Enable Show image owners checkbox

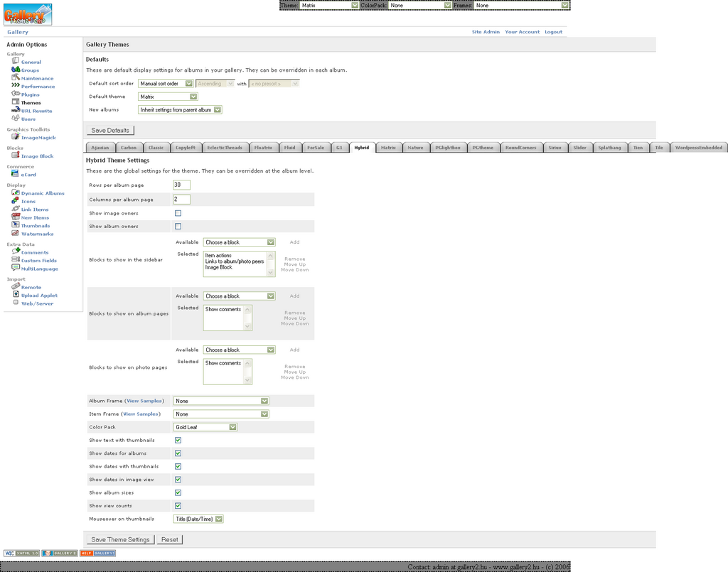click(178, 213)
